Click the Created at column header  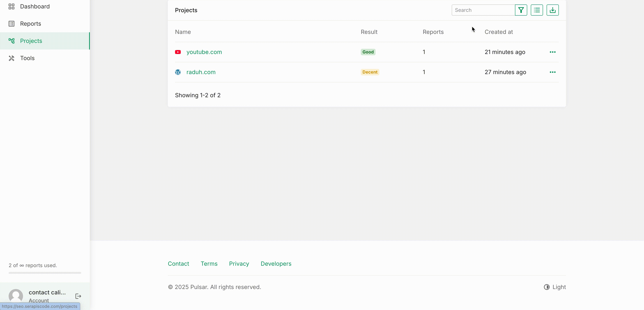(499, 32)
